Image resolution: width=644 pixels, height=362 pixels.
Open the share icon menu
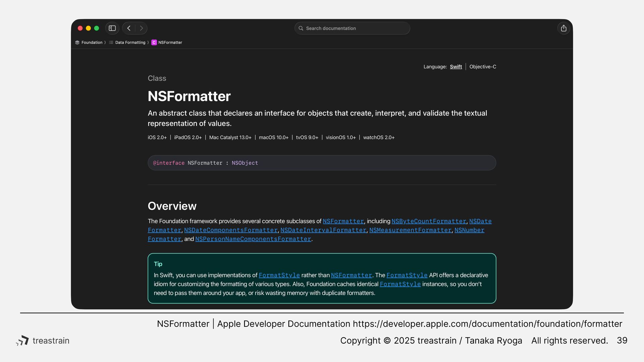pos(563,28)
